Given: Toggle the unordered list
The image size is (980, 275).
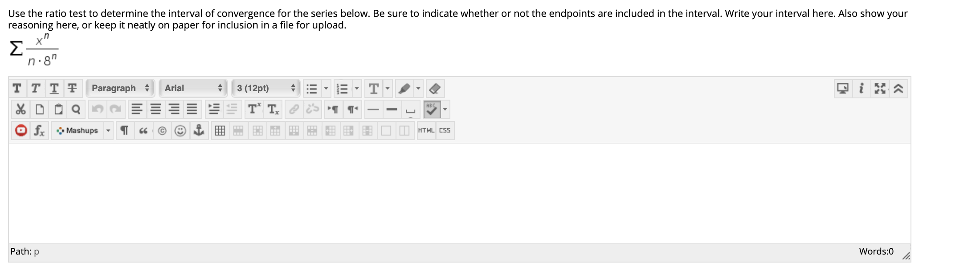Looking at the screenshot, I should tap(313, 88).
